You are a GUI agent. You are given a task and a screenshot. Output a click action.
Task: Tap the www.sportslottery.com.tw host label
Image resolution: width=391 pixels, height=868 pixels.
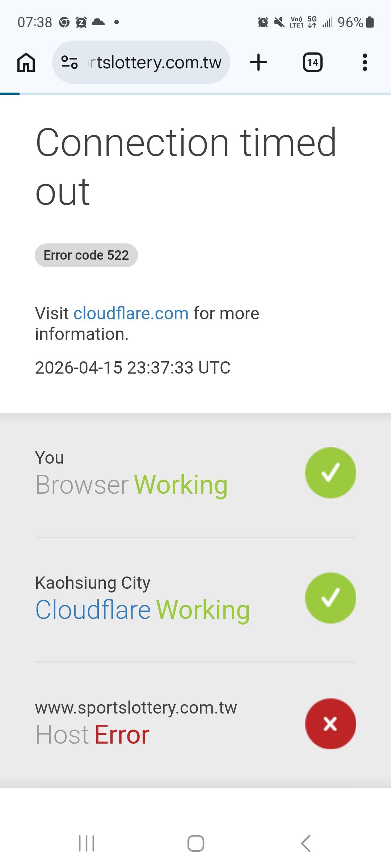(136, 708)
